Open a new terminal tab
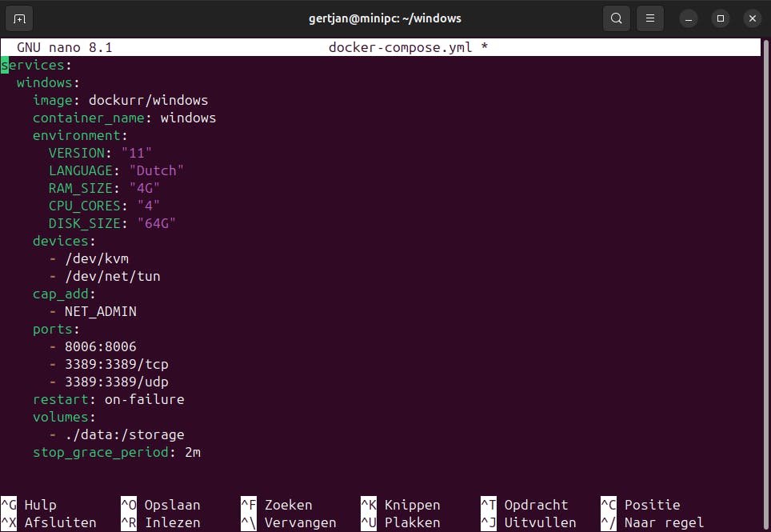 coord(19,18)
